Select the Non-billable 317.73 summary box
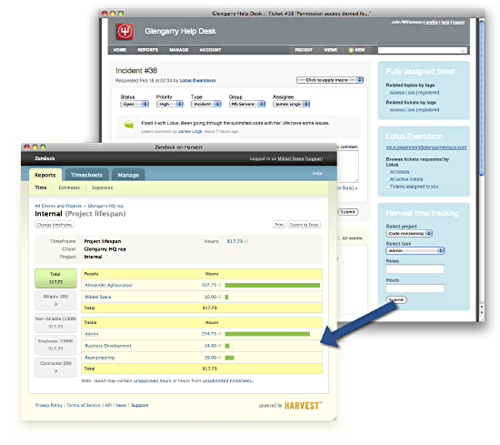 tap(56, 322)
